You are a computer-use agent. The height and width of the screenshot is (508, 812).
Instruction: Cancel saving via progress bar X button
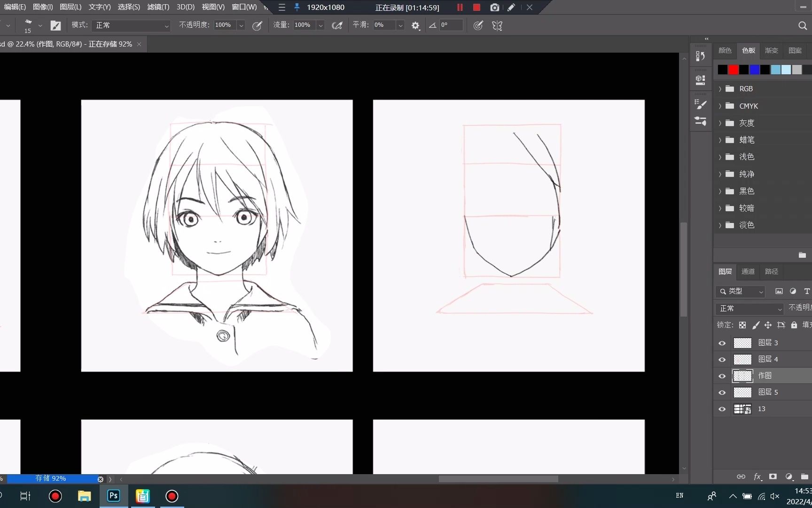(x=100, y=479)
